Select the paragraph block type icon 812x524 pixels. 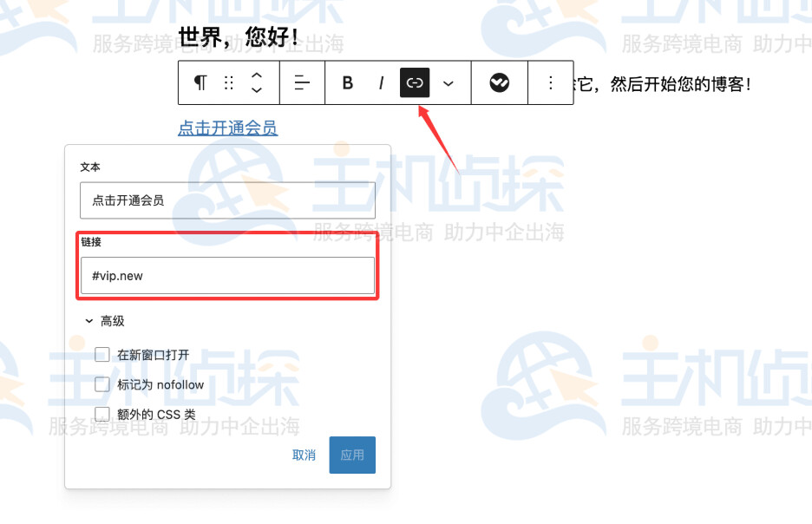199,82
